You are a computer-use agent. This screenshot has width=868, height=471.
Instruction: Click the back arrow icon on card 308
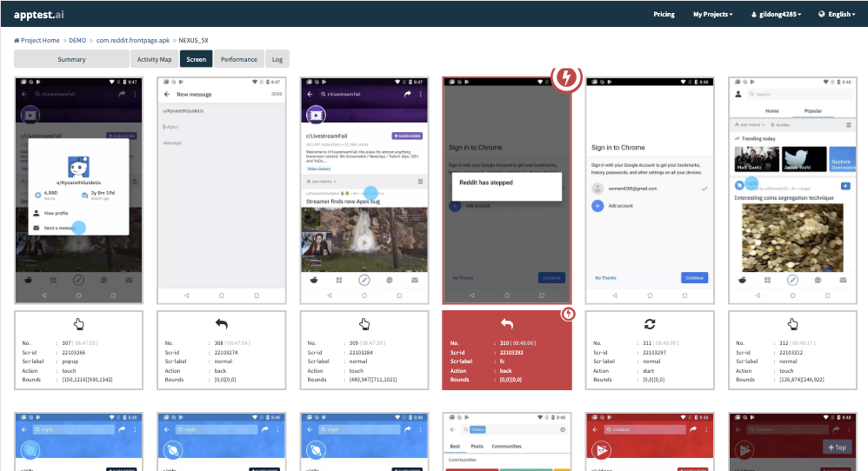pyautogui.click(x=222, y=324)
